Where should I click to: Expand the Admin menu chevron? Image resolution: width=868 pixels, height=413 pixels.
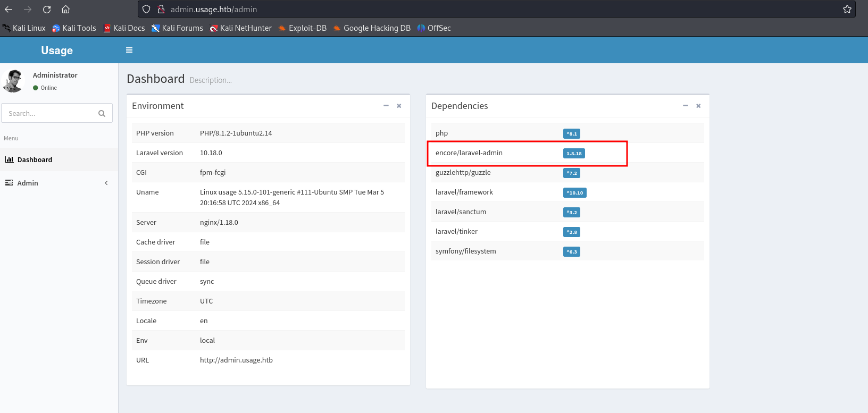coord(106,183)
